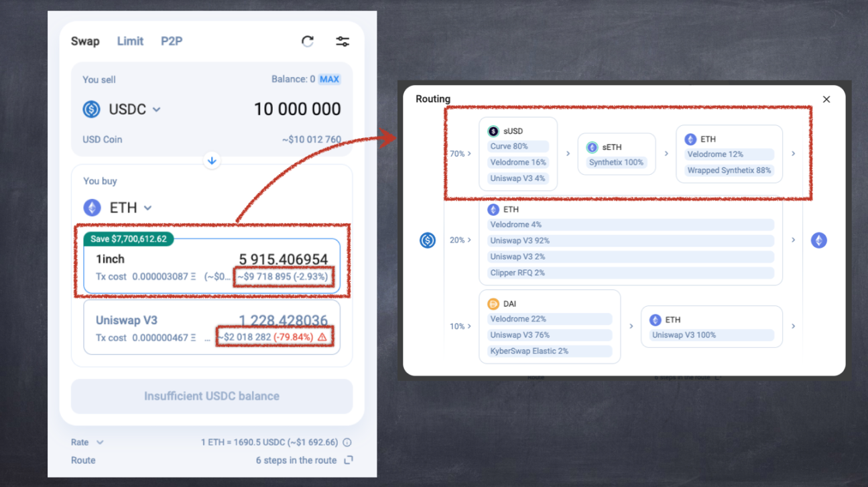The width and height of the screenshot is (868, 487).
Task: Click ETH icon in 20% route
Action: coord(493,210)
